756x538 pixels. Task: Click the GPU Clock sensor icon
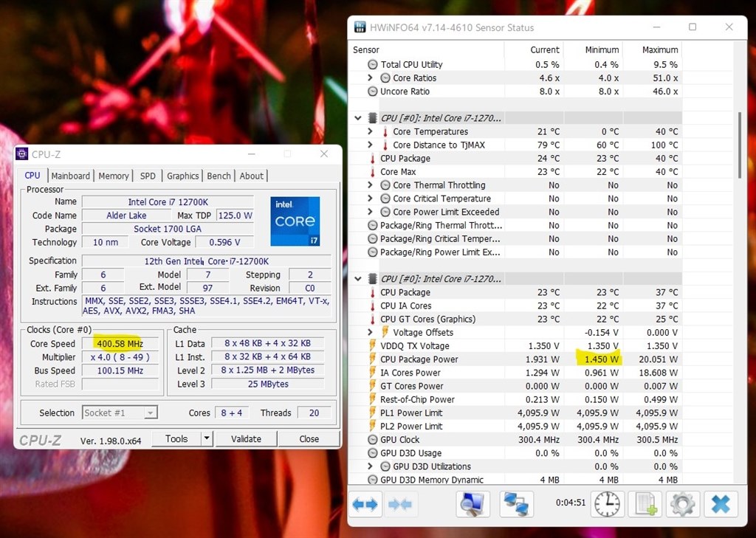point(372,440)
